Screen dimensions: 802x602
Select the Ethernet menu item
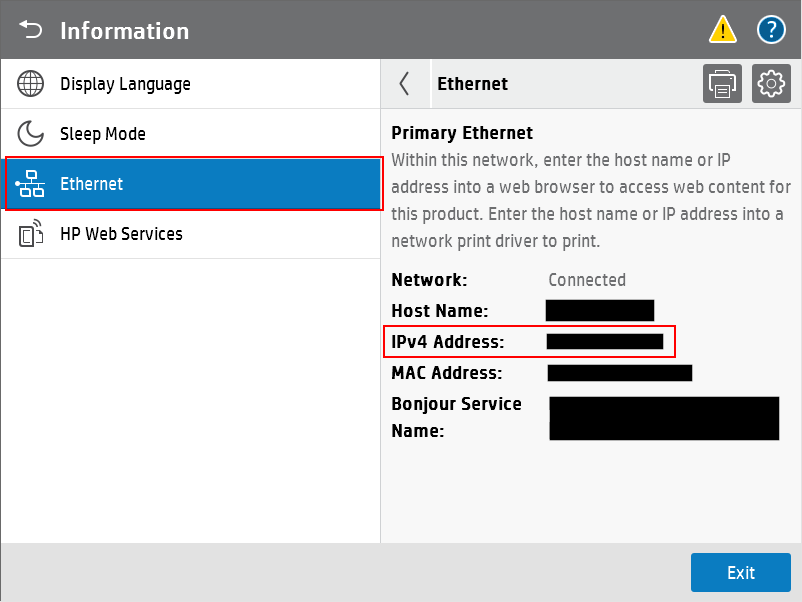(92, 184)
